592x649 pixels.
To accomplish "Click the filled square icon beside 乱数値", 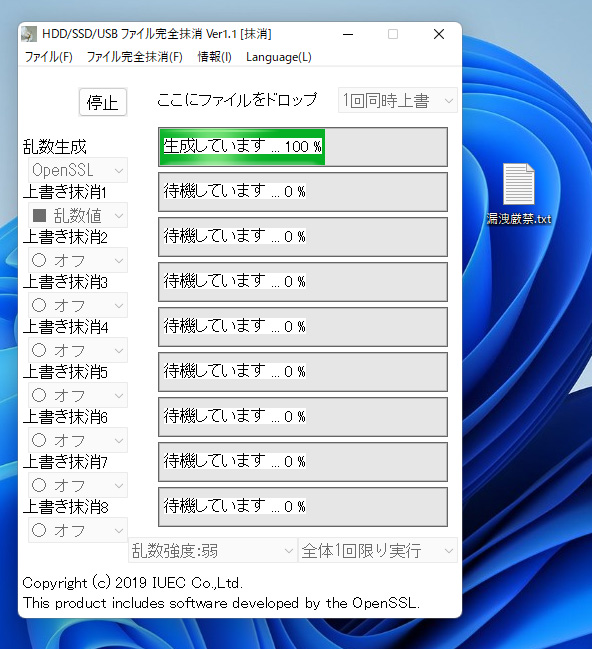I will point(39,215).
